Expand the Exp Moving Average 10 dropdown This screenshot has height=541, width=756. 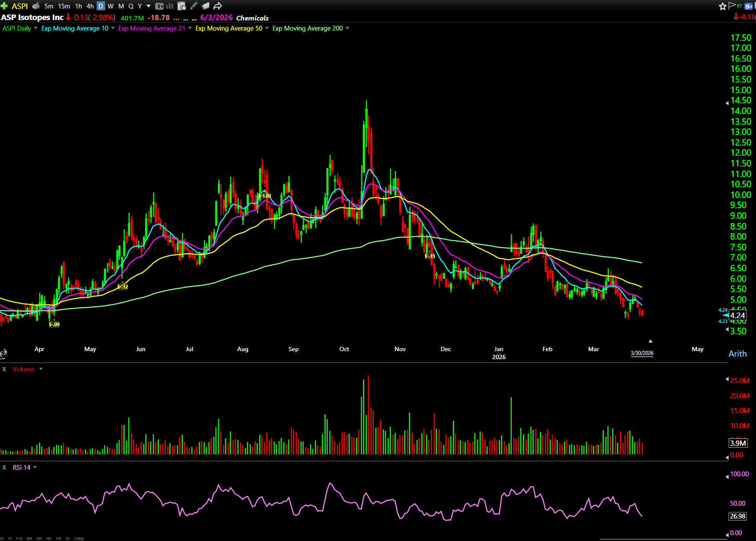[x=113, y=28]
